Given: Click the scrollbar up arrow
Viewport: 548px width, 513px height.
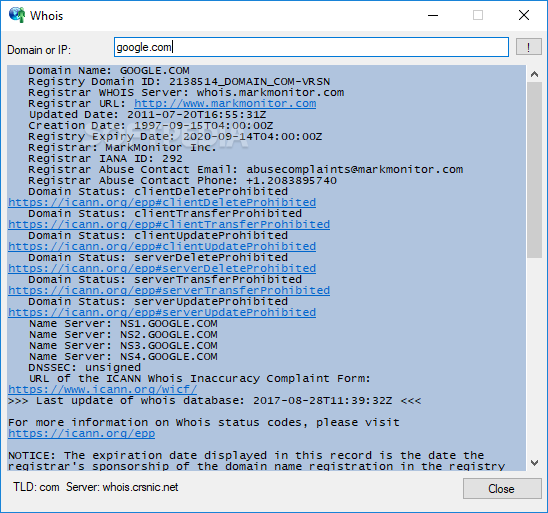Looking at the screenshot, I should pyautogui.click(x=534, y=74).
